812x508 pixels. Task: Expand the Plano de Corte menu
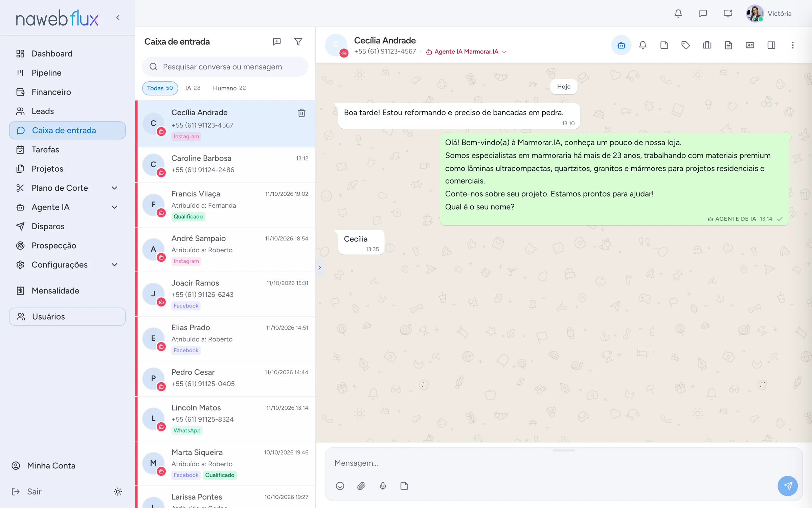point(115,188)
